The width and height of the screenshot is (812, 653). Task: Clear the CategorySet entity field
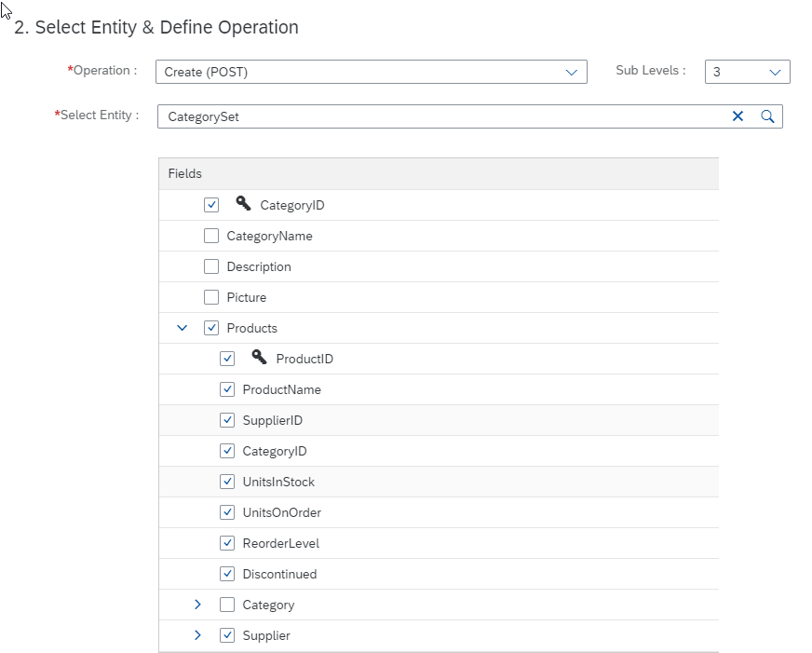point(738,116)
